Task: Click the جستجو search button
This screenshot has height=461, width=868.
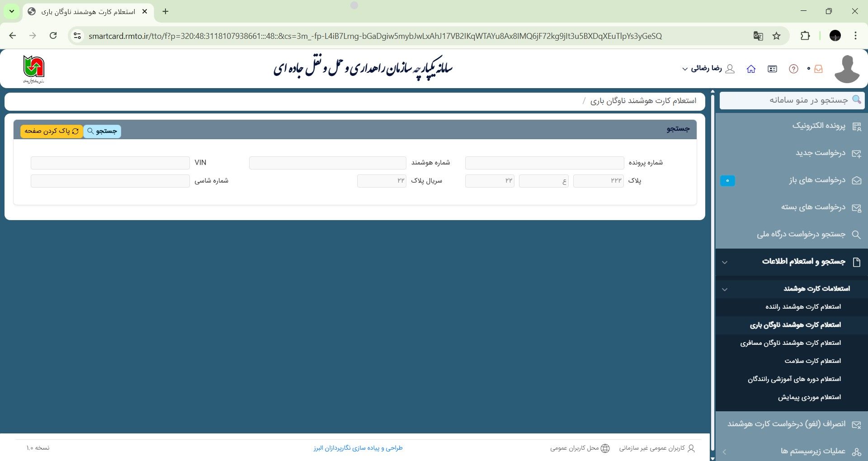Action: [x=102, y=131]
